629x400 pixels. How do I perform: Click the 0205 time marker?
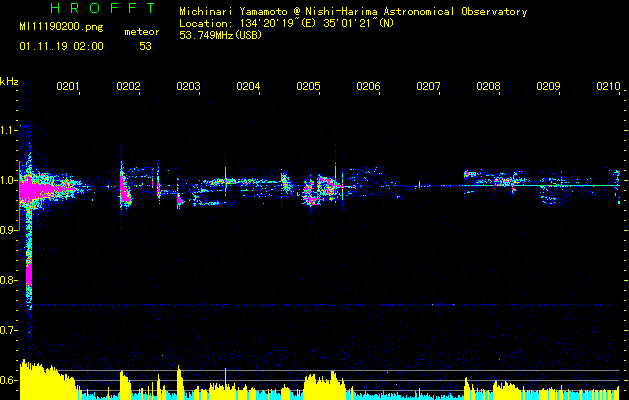pos(308,86)
